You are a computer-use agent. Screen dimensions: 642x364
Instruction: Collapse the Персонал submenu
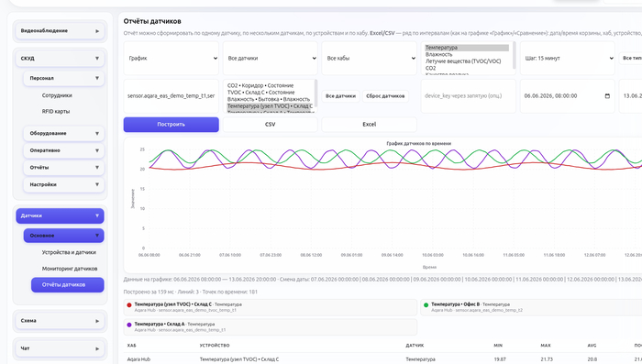point(63,78)
